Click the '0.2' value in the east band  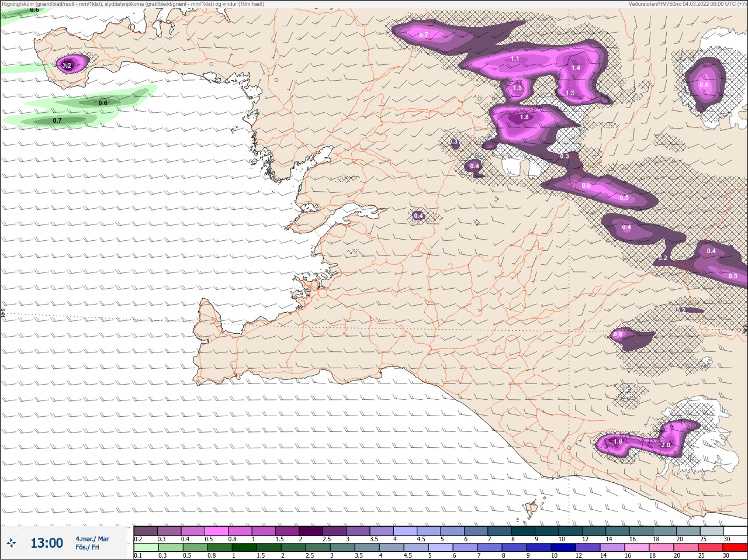point(663,258)
